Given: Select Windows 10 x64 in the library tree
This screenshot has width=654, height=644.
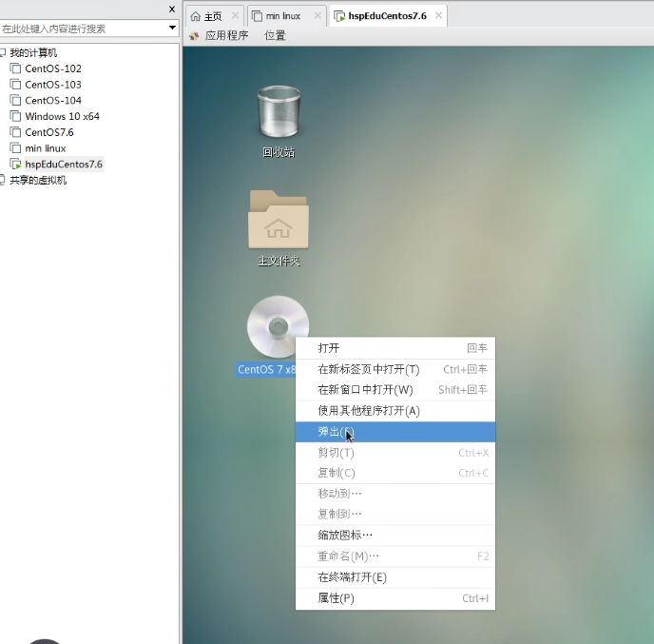Looking at the screenshot, I should pos(62,116).
